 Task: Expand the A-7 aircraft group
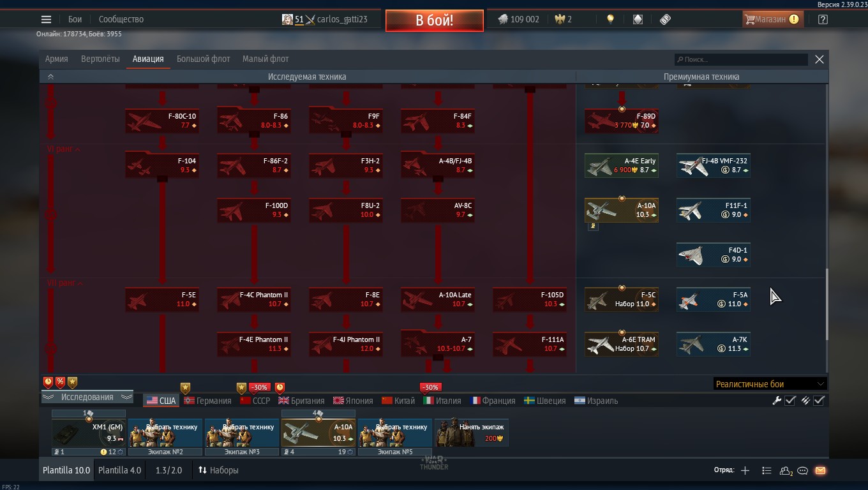pos(438,344)
